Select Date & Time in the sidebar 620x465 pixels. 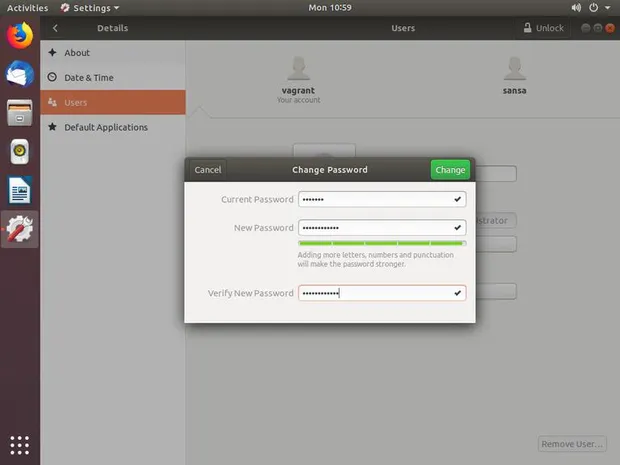click(x=113, y=78)
